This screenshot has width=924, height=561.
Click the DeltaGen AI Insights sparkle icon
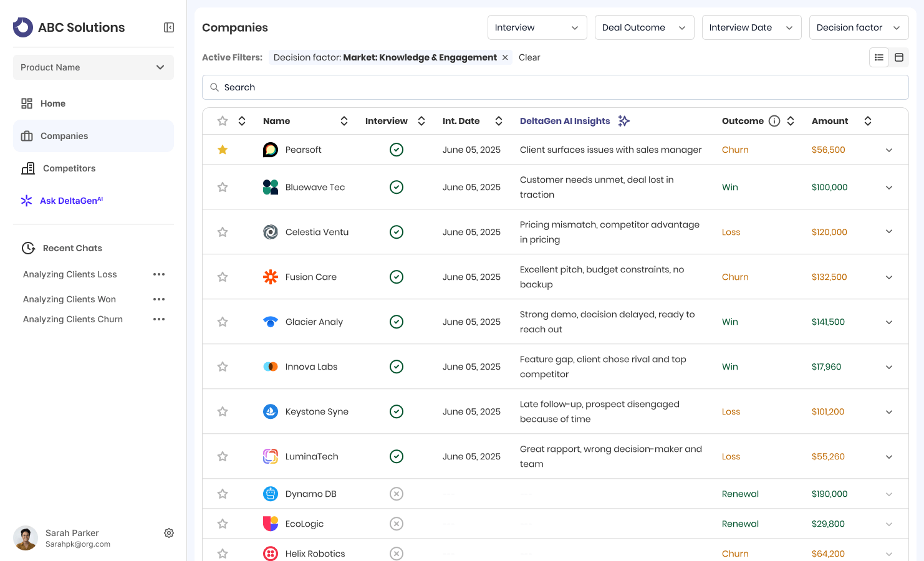623,121
